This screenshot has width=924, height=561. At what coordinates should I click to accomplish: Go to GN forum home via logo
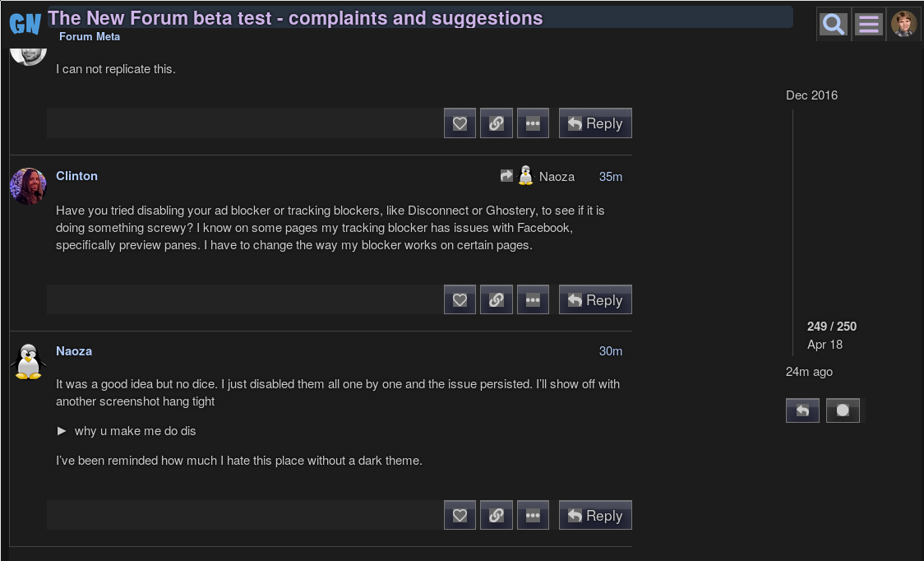click(25, 24)
